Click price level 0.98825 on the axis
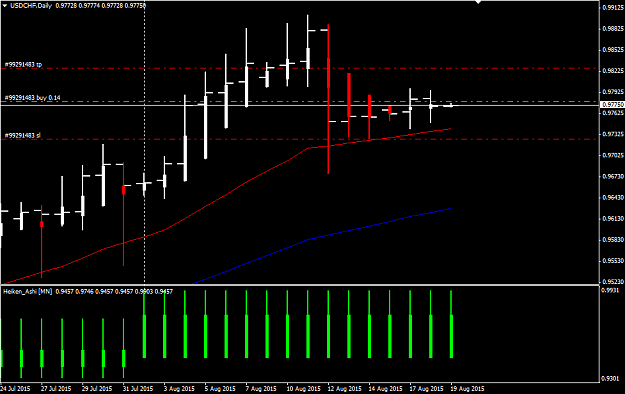 pyautogui.click(x=613, y=29)
